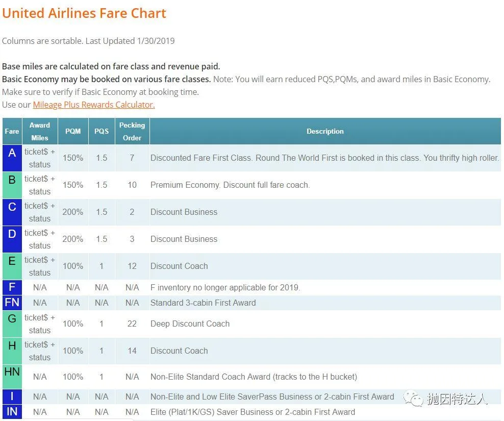Click pecking order 22 in row G

[132, 324]
